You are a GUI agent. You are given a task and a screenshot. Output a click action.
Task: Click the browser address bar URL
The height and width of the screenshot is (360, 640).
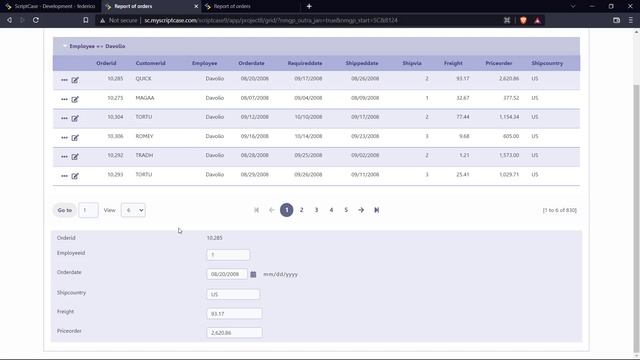tap(271, 20)
